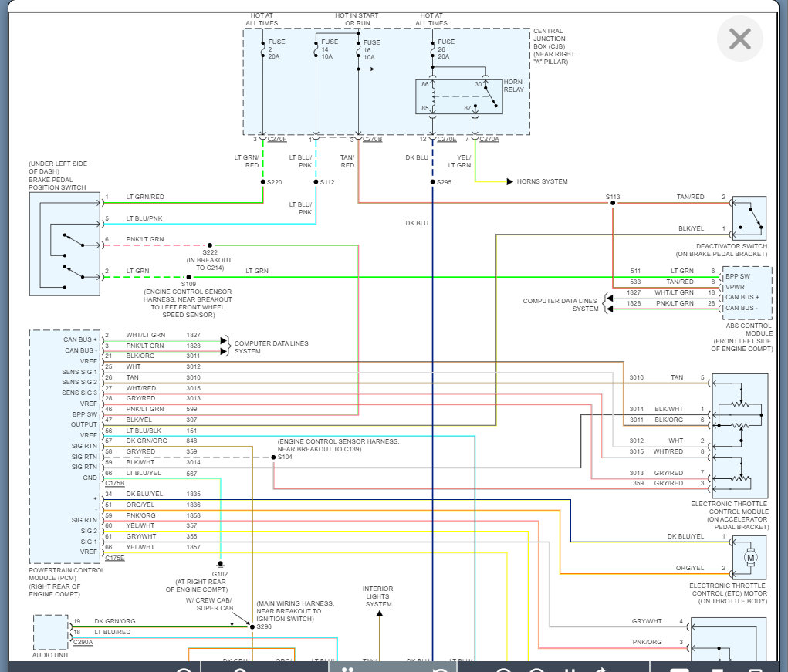
Task: Select circuit number 848
Action: pyautogui.click(x=191, y=441)
